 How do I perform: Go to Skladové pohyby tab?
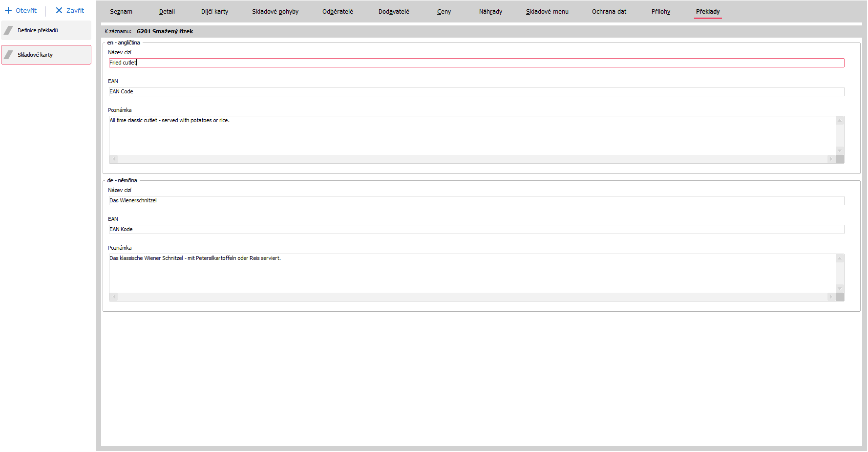tap(275, 12)
